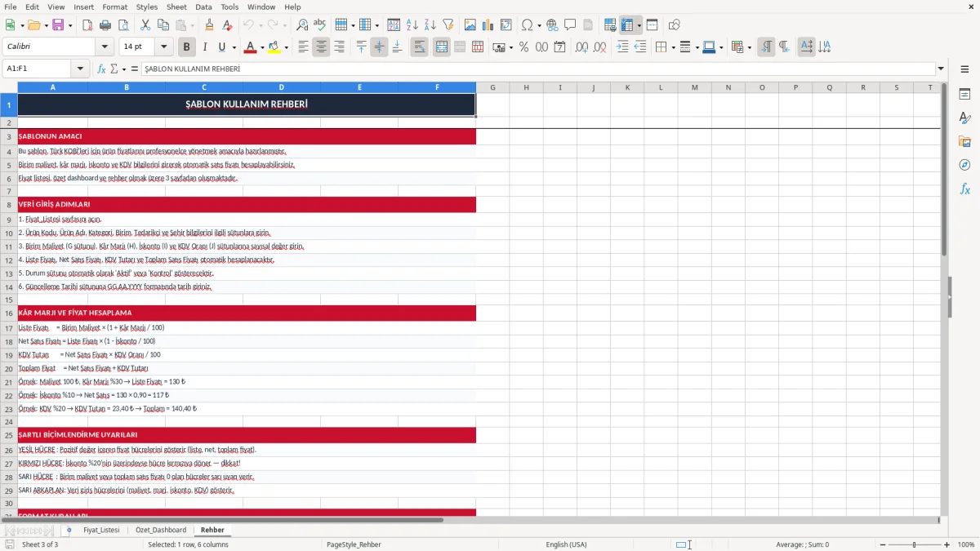Expand the Font Name dropdown
Screen dimensions: 980x551
(x=104, y=47)
